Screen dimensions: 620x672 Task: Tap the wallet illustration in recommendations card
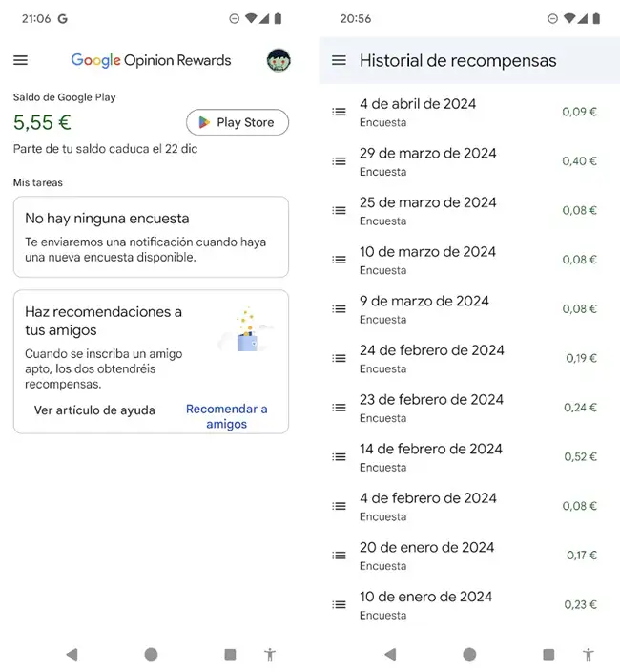click(247, 331)
